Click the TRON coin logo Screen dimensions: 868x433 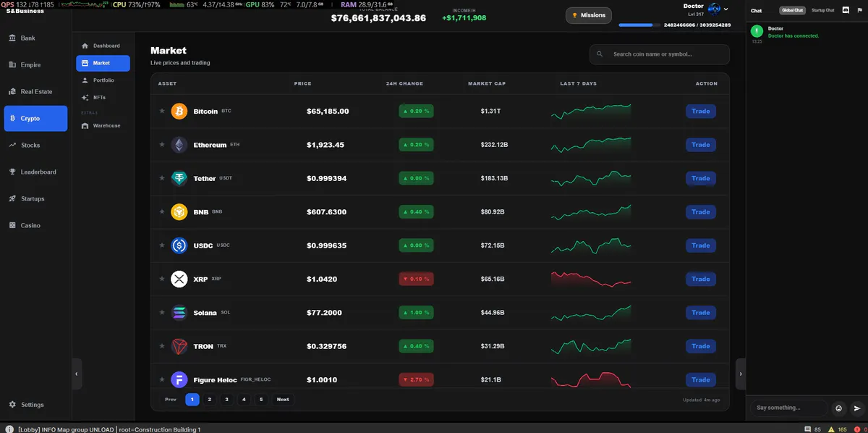click(179, 346)
